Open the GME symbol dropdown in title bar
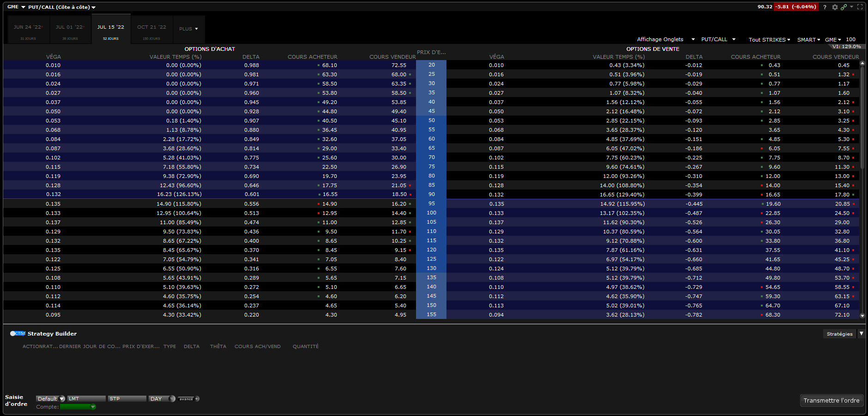Image resolution: width=868 pixels, height=416 pixels. (16, 7)
